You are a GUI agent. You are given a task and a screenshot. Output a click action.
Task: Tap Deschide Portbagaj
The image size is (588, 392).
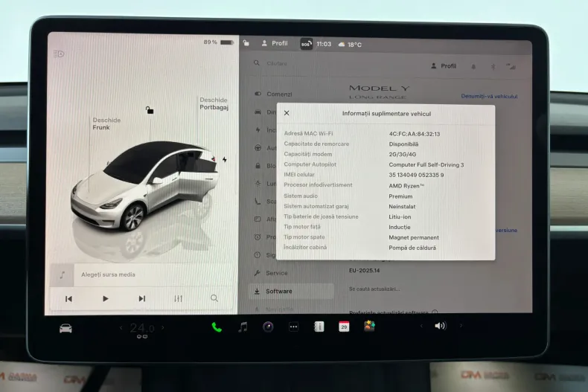tap(214, 103)
